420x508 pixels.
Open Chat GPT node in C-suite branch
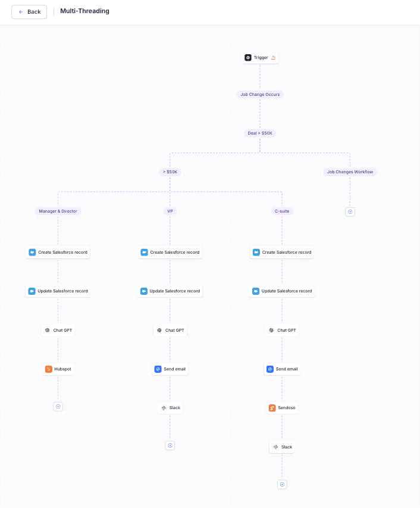point(282,331)
